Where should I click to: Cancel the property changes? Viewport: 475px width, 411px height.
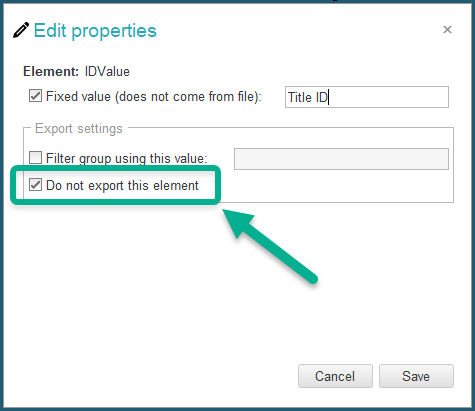click(335, 376)
